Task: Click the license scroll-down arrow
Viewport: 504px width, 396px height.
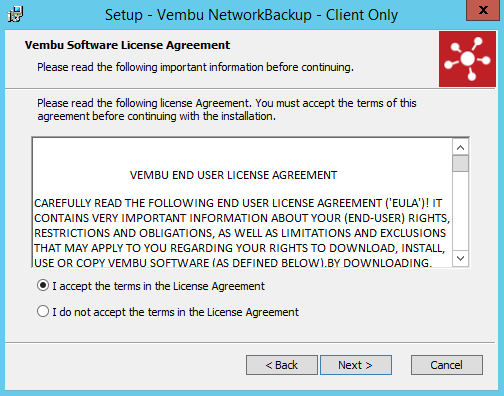Action: click(460, 258)
